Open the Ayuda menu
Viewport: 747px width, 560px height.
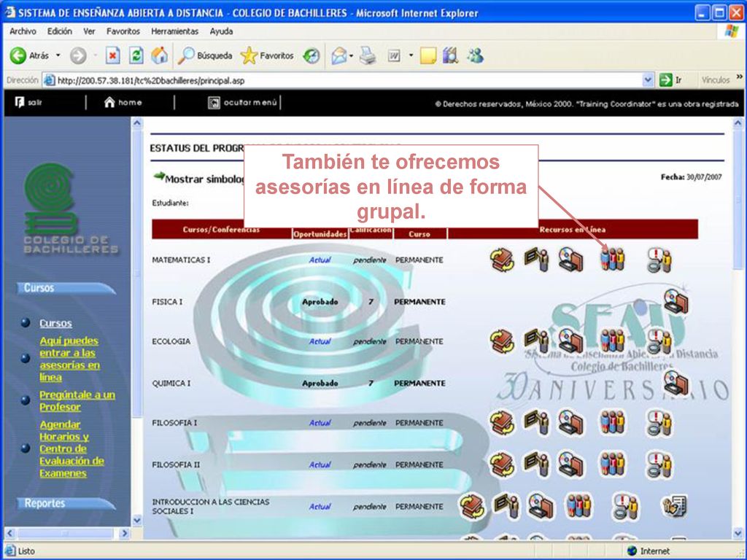tap(221, 31)
